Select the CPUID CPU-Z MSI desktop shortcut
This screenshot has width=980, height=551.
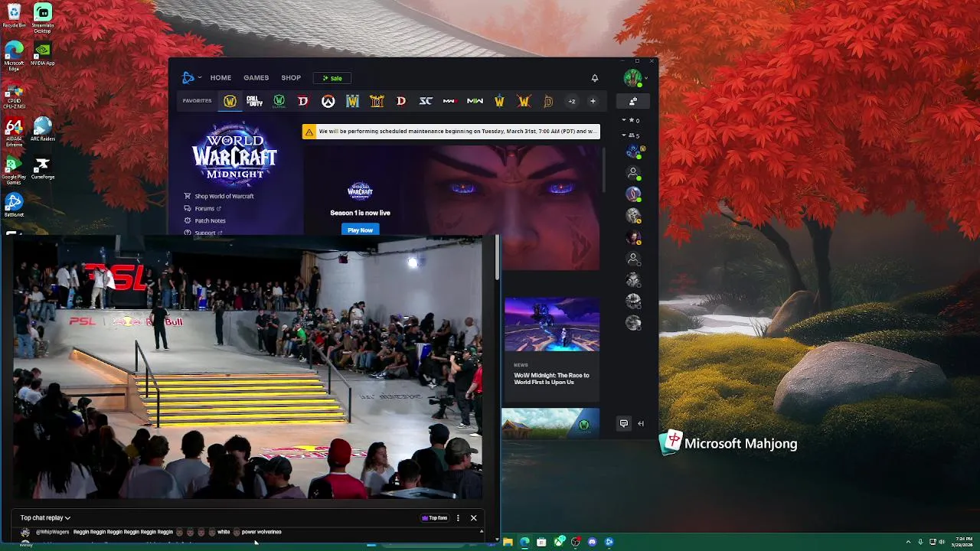click(14, 94)
